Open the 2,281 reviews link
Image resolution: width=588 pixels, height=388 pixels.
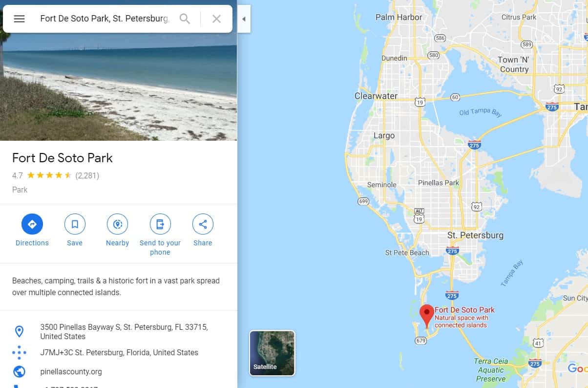pyautogui.click(x=87, y=175)
